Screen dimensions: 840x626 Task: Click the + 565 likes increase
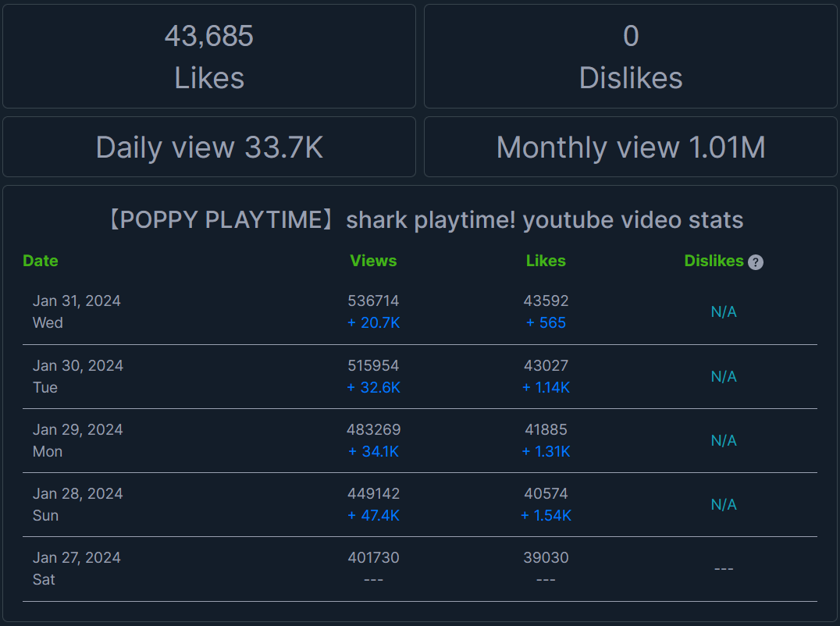546,323
